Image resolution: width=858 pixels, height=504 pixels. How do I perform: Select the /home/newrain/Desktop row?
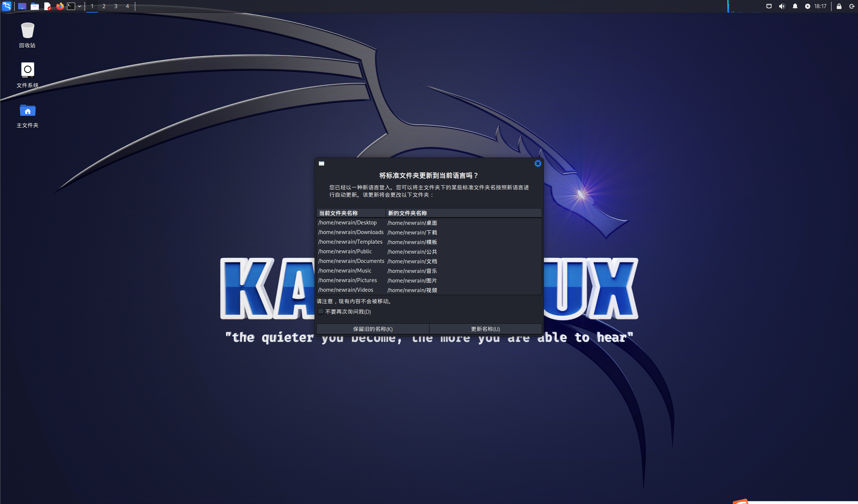(429, 223)
